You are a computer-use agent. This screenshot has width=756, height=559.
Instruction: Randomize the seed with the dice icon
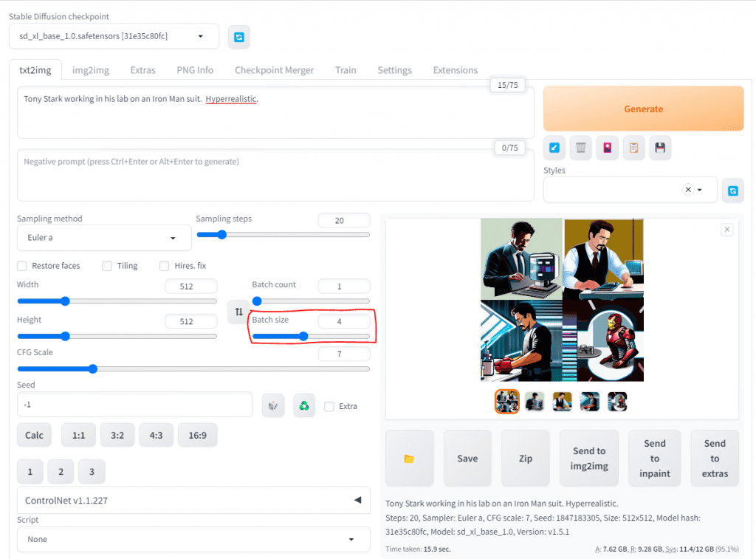pyautogui.click(x=273, y=405)
